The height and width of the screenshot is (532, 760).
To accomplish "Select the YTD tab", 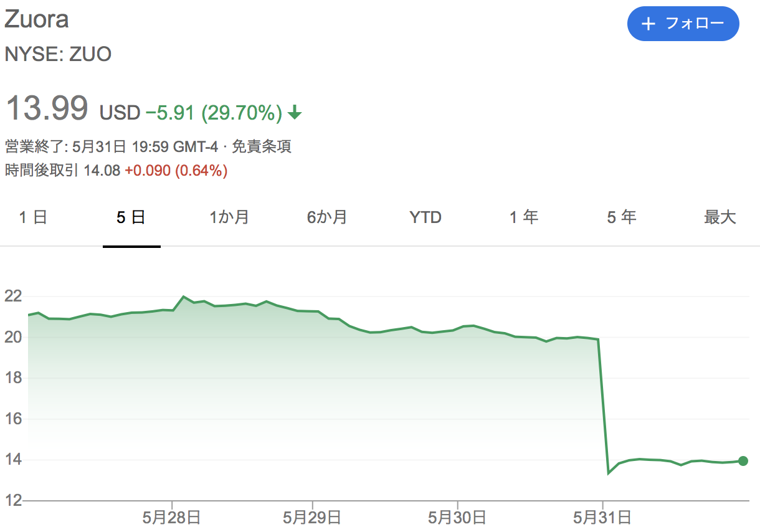I will click(425, 217).
